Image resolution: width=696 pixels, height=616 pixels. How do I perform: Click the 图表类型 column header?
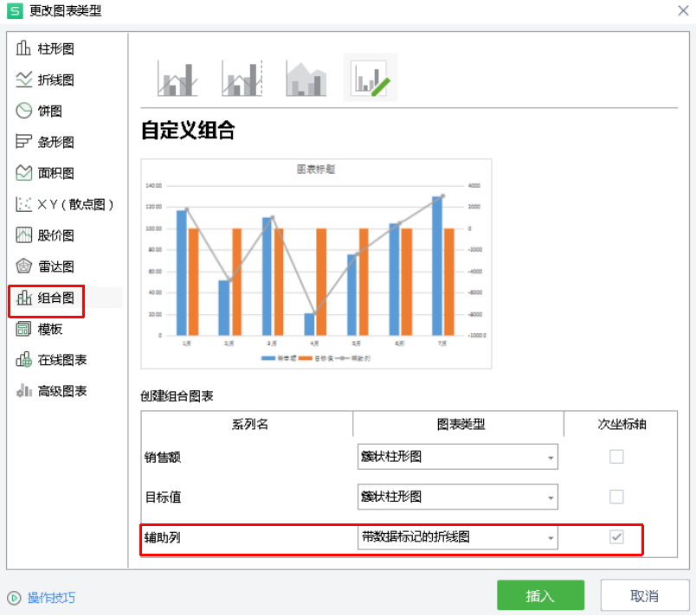pos(461,425)
